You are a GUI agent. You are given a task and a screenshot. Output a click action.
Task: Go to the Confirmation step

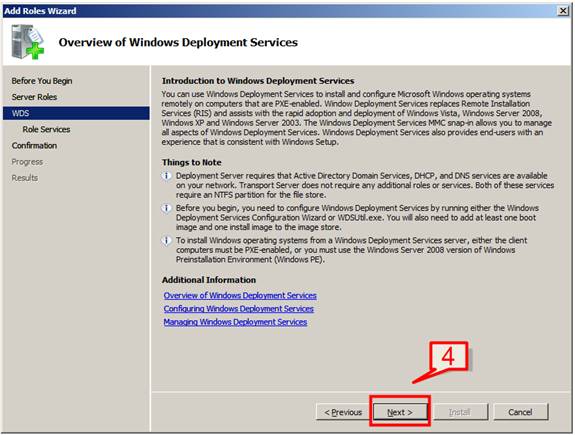[34, 146]
